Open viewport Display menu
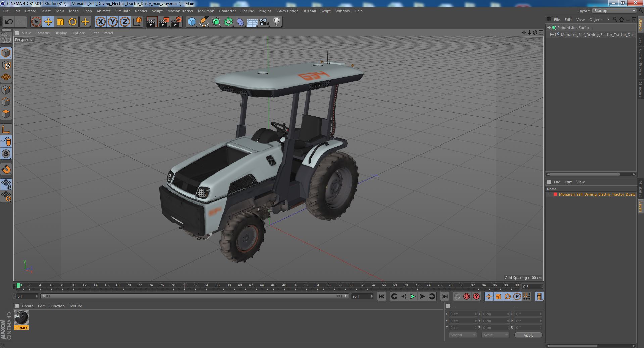 click(x=60, y=33)
